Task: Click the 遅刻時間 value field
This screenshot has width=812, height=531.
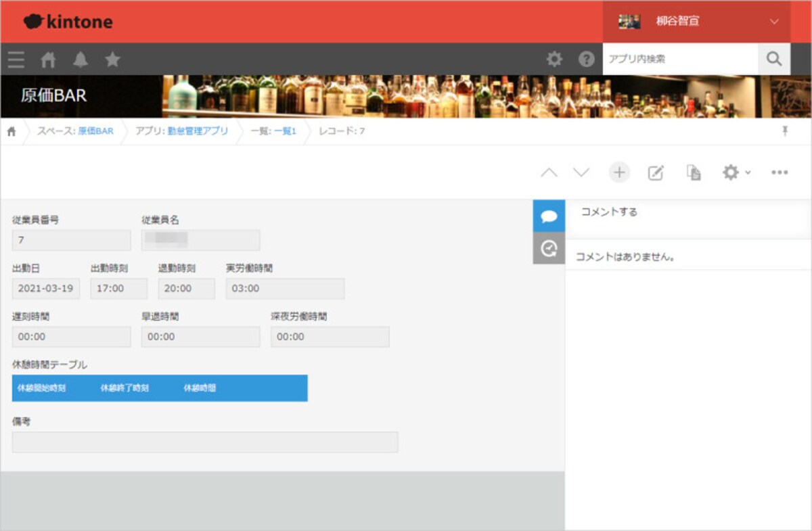Action: (x=71, y=337)
